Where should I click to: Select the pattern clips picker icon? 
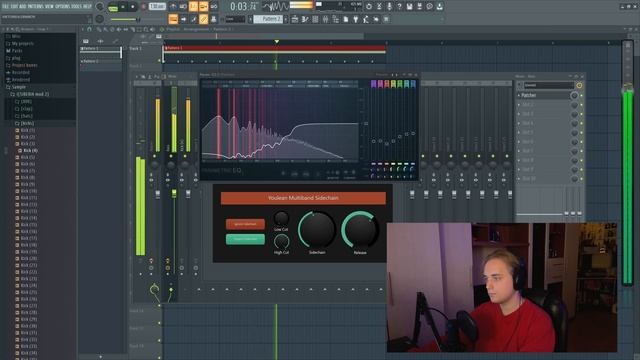coord(86,41)
